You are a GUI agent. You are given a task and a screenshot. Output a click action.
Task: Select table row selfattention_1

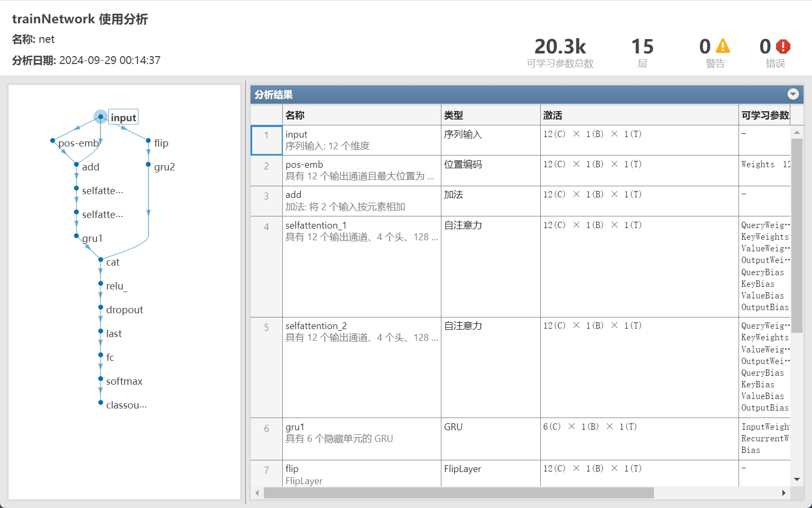click(521, 267)
